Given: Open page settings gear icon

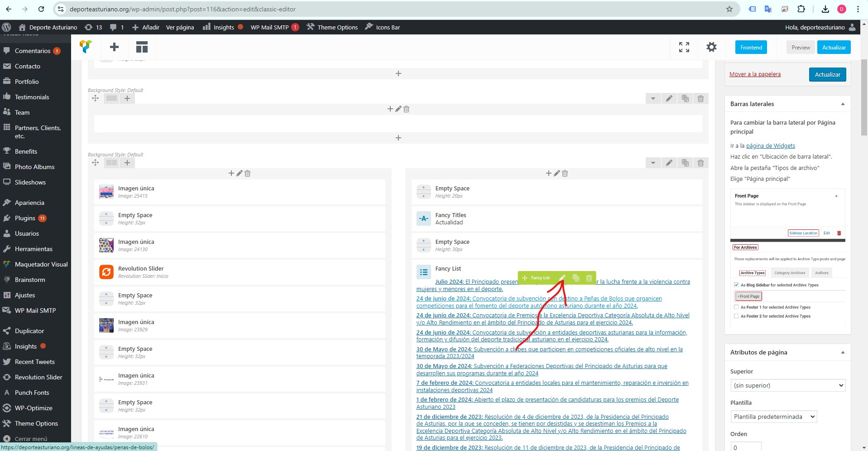Looking at the screenshot, I should click(x=711, y=47).
